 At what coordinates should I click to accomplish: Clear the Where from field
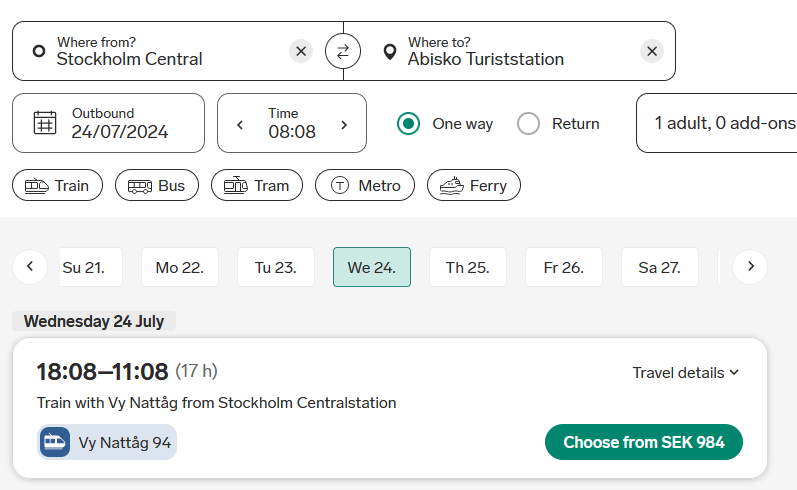301,51
